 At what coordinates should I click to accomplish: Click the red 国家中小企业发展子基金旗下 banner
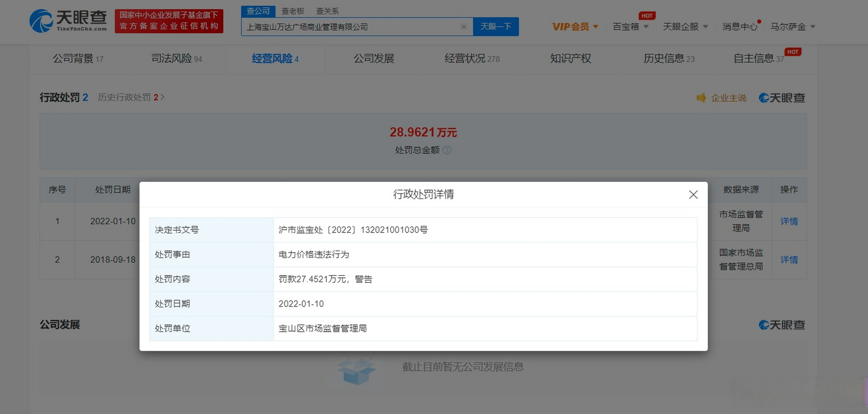[x=169, y=21]
